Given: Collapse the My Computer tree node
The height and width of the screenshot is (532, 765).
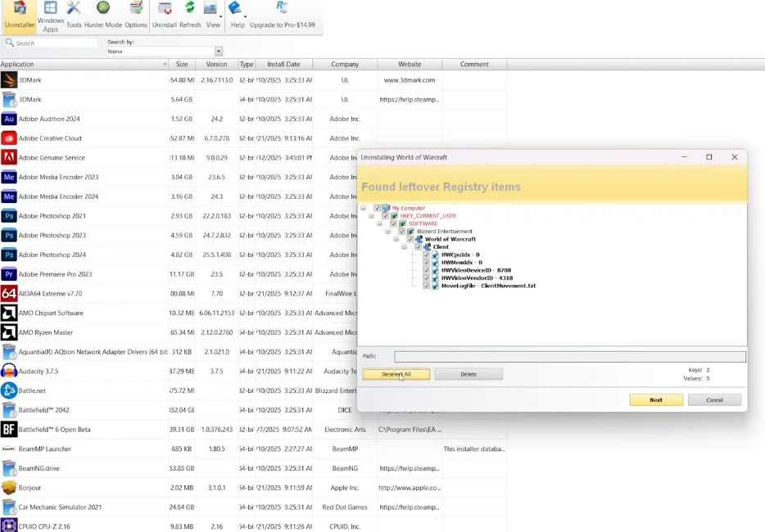Looking at the screenshot, I should point(363,208).
